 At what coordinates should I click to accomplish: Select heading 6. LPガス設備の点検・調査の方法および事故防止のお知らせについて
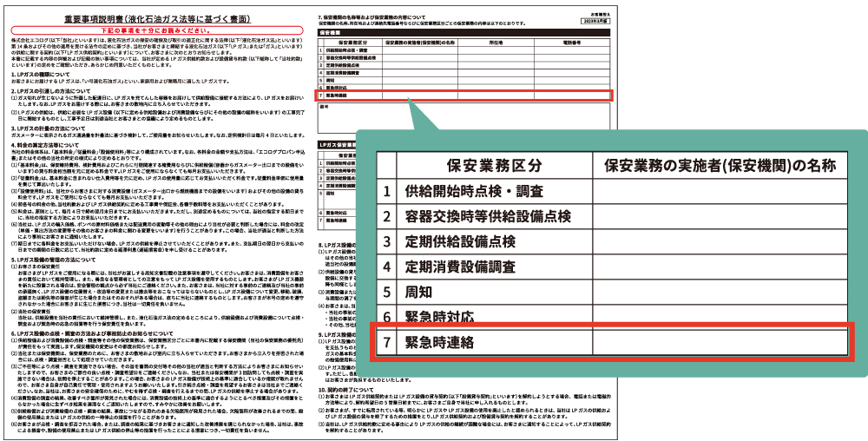tap(93, 334)
